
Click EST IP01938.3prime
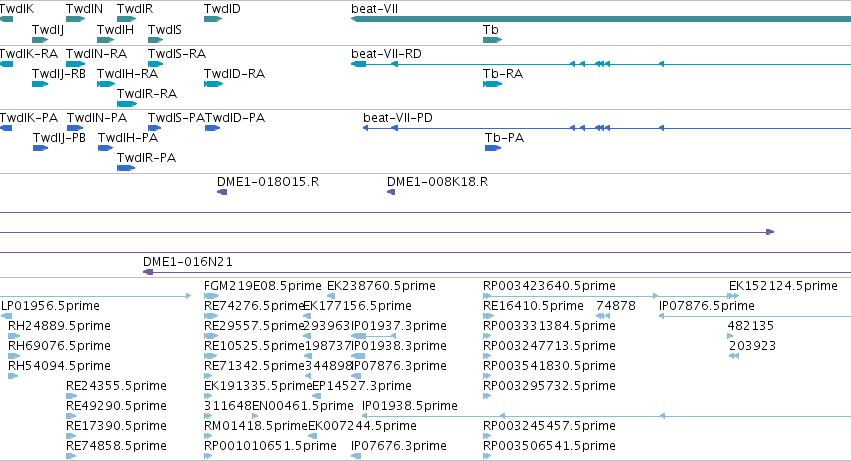[x=399, y=346]
